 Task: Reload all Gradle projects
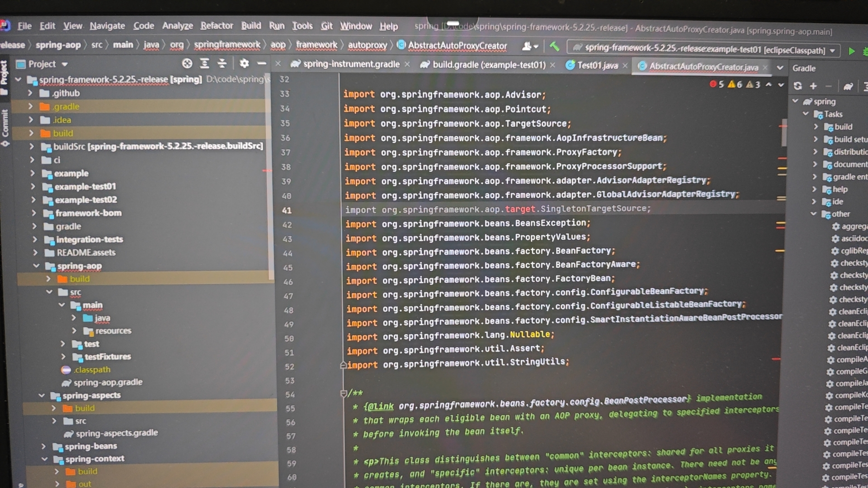click(798, 86)
